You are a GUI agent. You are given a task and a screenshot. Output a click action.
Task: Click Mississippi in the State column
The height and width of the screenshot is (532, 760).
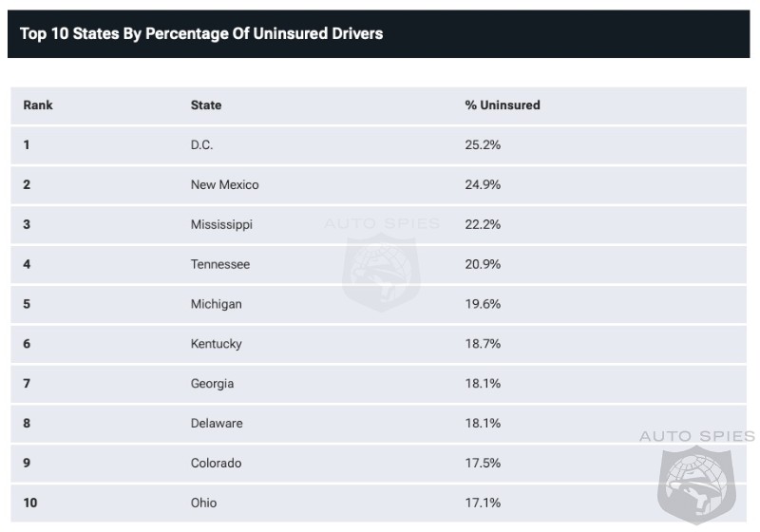[221, 224]
